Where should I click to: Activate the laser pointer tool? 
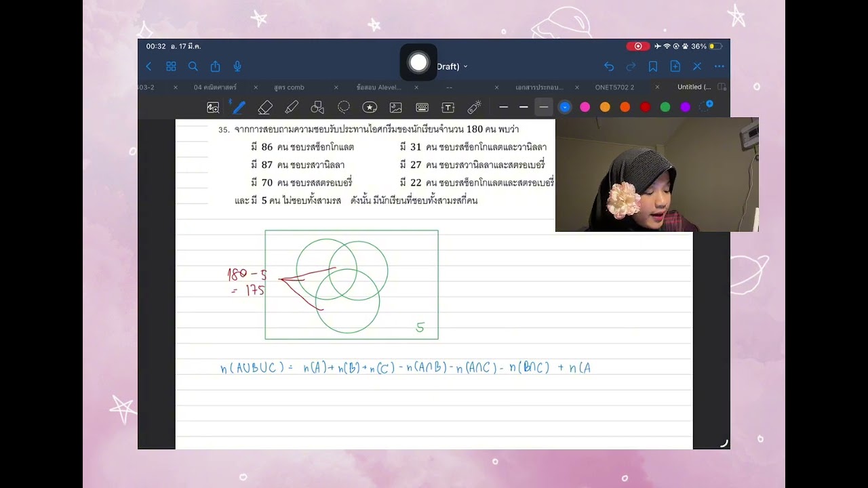[474, 107]
